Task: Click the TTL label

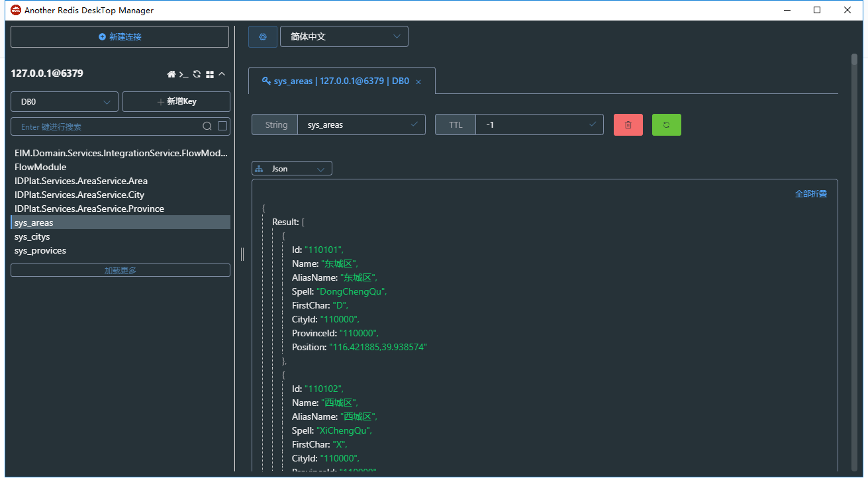Action: 456,124
